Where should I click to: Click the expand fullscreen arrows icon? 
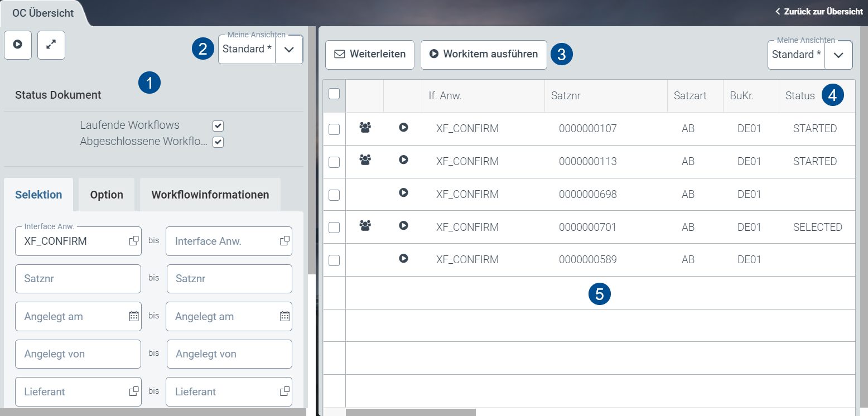pos(51,45)
